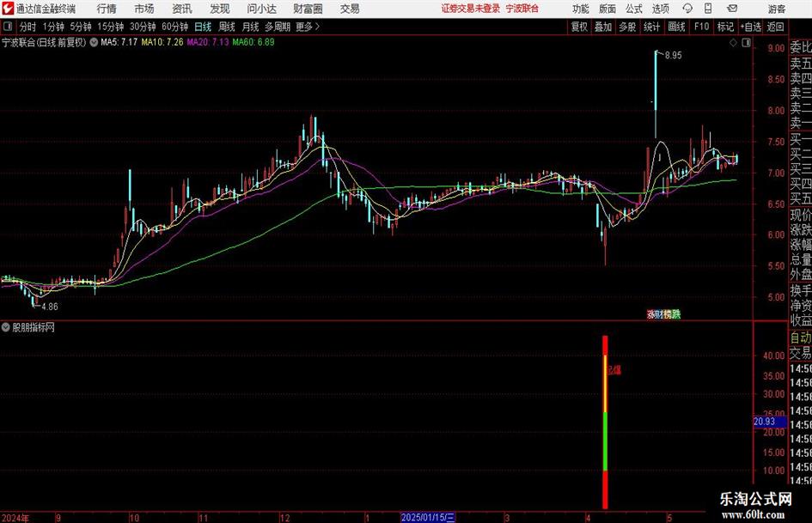
Task: Click the 游客 user account label
Action: (777, 9)
